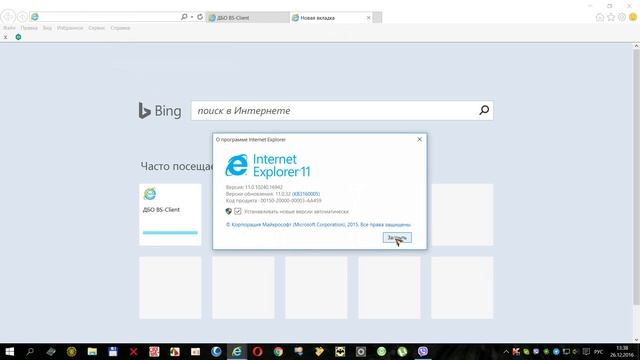Switch input language via РУС indicator
Image resolution: width=640 pixels, height=360 pixels.
click(x=599, y=352)
